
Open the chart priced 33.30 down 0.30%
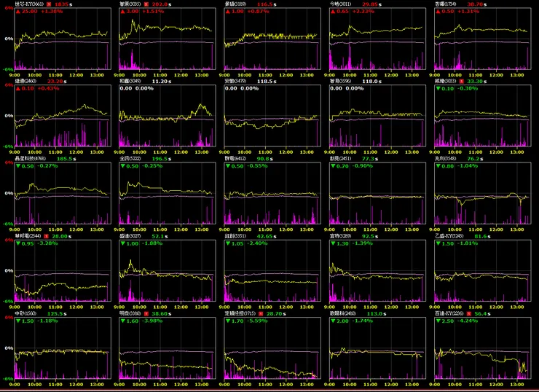(x=483, y=116)
